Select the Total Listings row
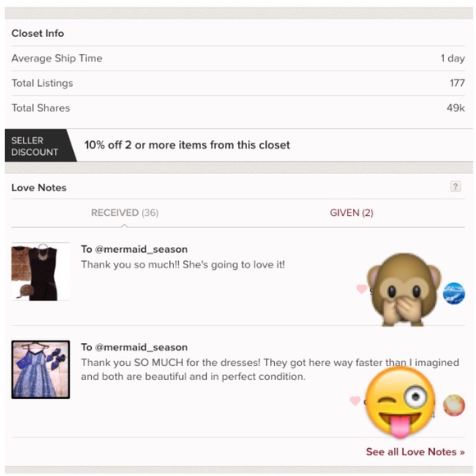The width and height of the screenshot is (476, 476). tap(238, 83)
